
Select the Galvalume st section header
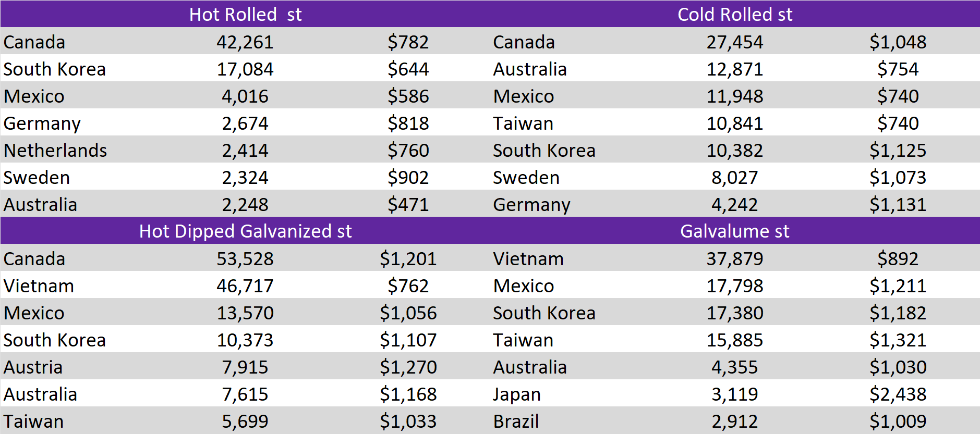734,231
